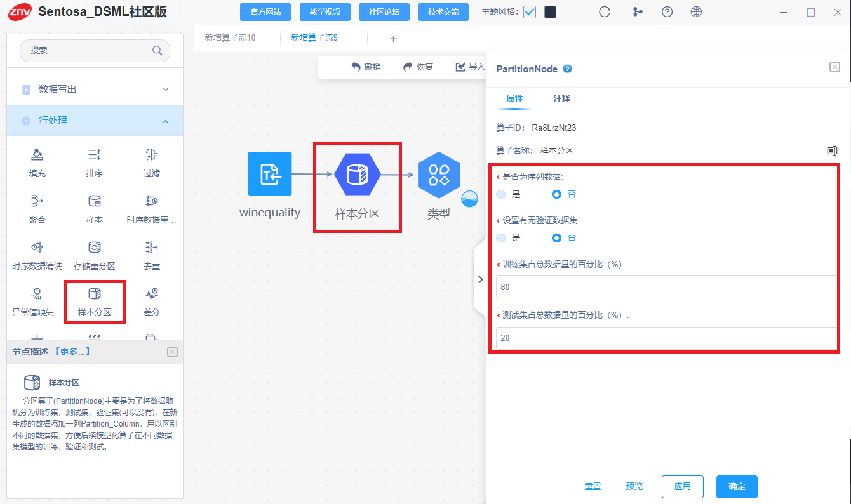Image resolution: width=851 pixels, height=504 pixels.
Task: Select the 聚合 aggregate operator icon
Action: tap(37, 201)
